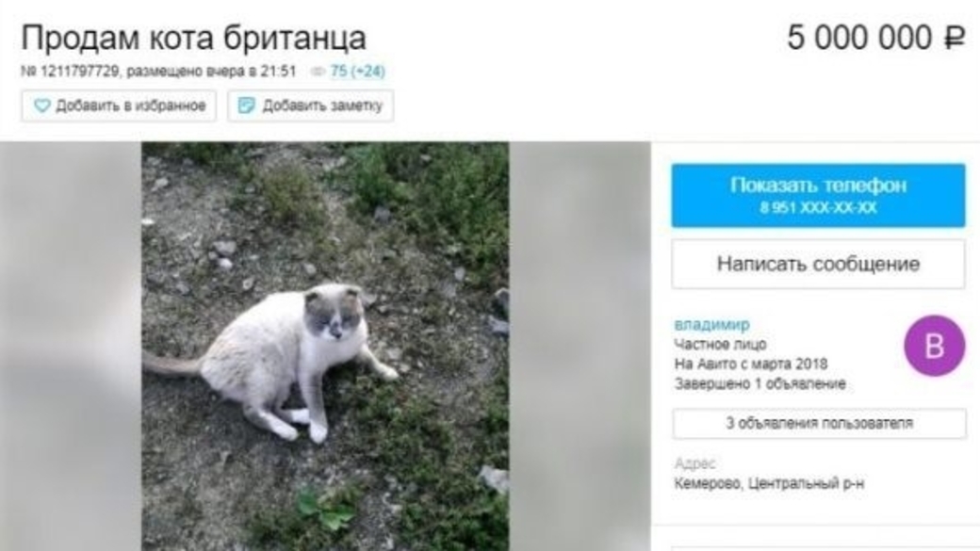Open the seller's 3 объявления пользователя
Screen dimensions: 980x551
(x=819, y=423)
